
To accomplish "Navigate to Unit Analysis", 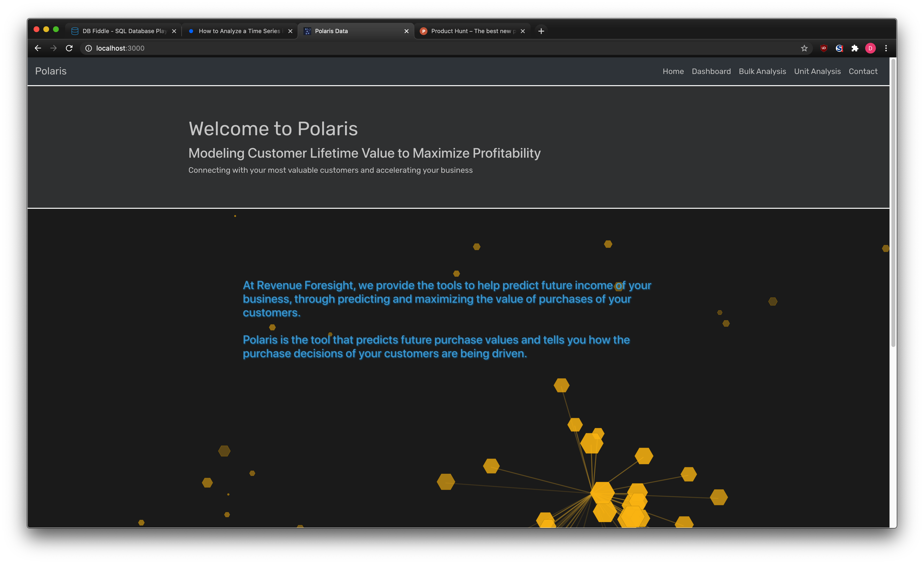I will [817, 71].
